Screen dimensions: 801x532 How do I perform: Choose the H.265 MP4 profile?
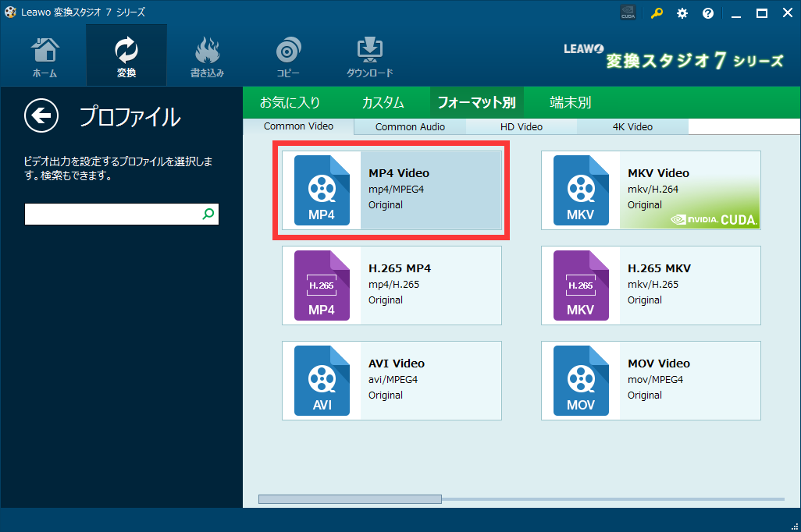[x=392, y=286]
